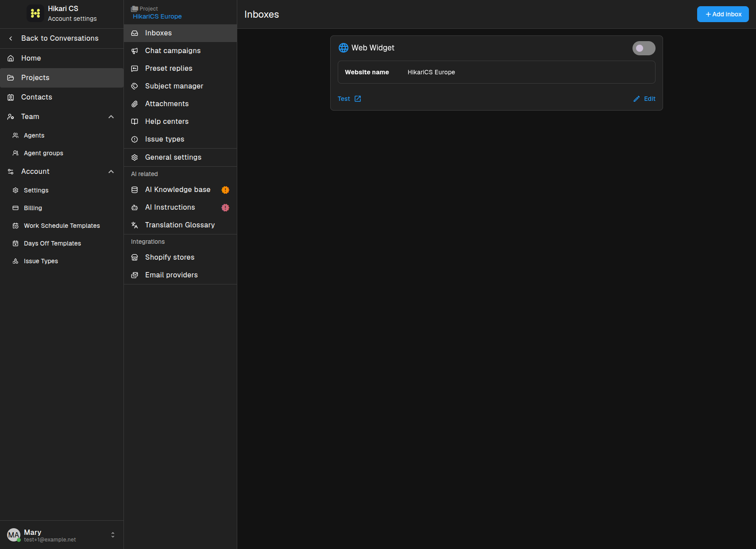Click the Back to Conversations arrow icon
Viewport: 756px width, 549px height.
(11, 38)
